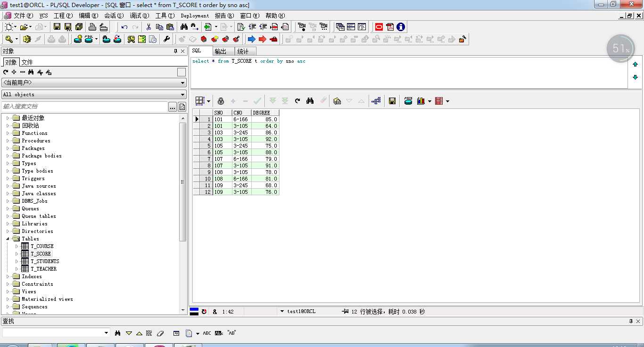Click the save floppy icon in results toolbar

click(392, 101)
